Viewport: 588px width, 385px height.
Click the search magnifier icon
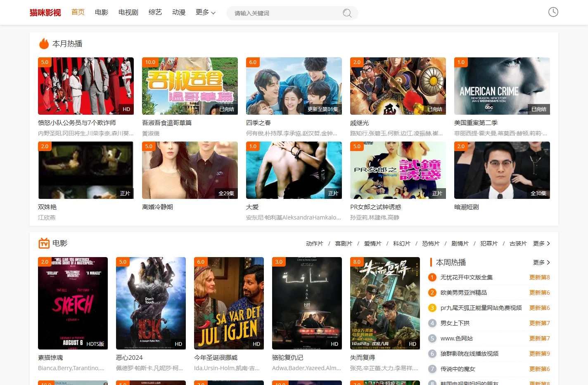coord(347,13)
